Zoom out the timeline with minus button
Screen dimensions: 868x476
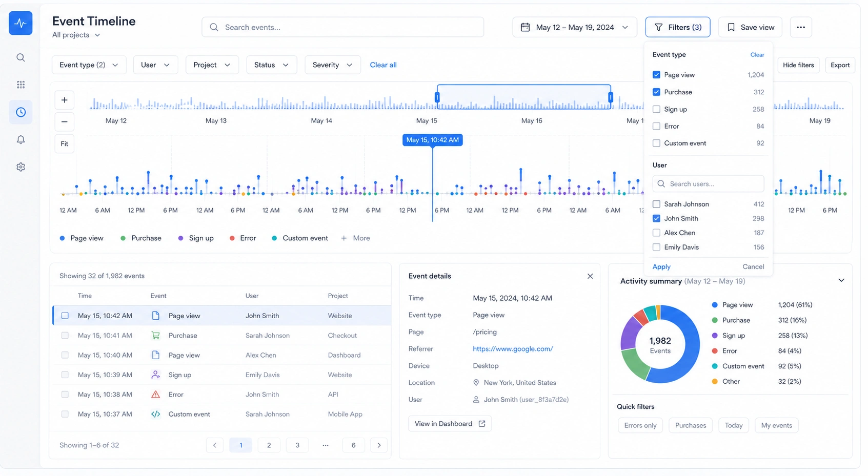click(65, 121)
